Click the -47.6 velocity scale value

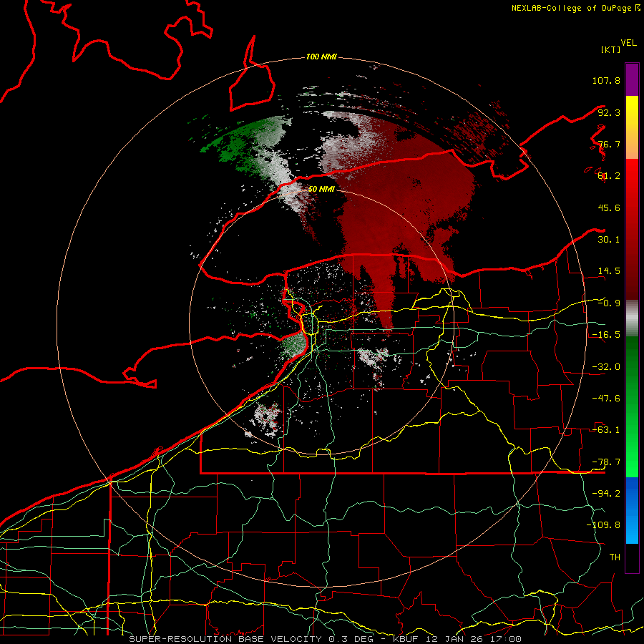point(606,399)
